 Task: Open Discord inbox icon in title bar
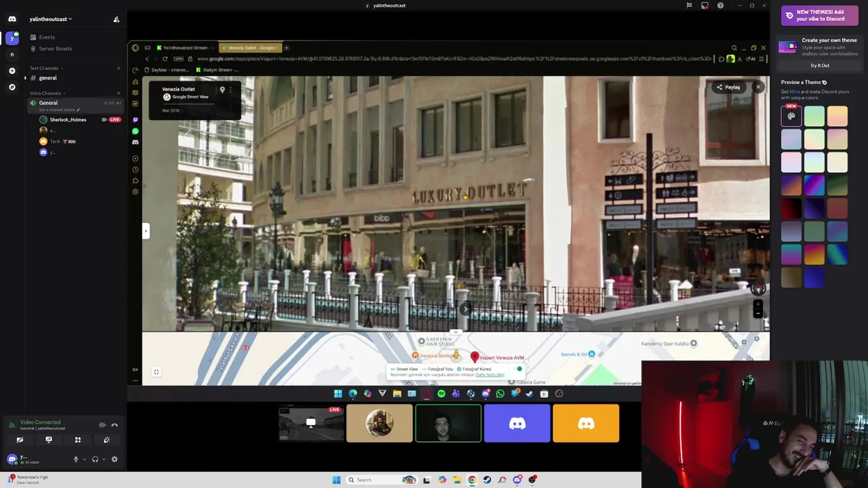(x=705, y=5)
